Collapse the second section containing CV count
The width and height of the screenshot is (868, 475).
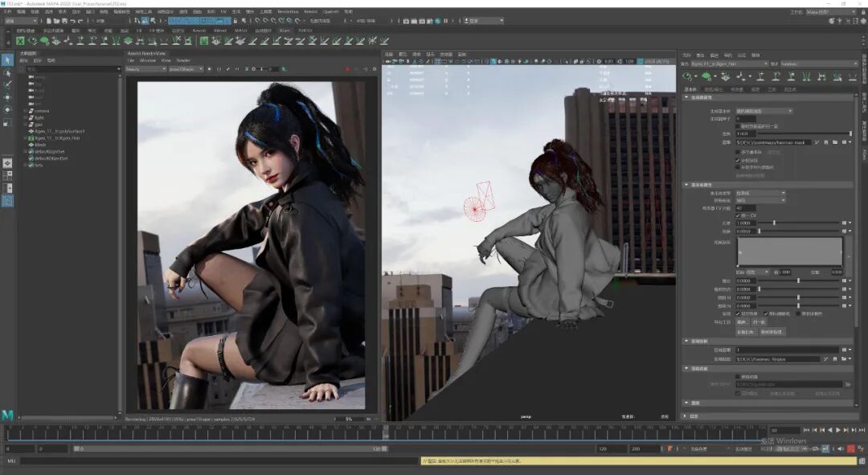pos(686,185)
